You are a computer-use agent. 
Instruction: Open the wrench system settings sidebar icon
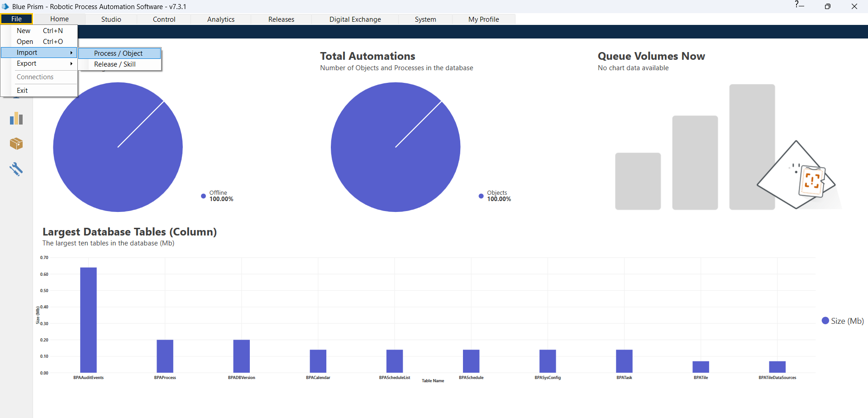(x=16, y=169)
